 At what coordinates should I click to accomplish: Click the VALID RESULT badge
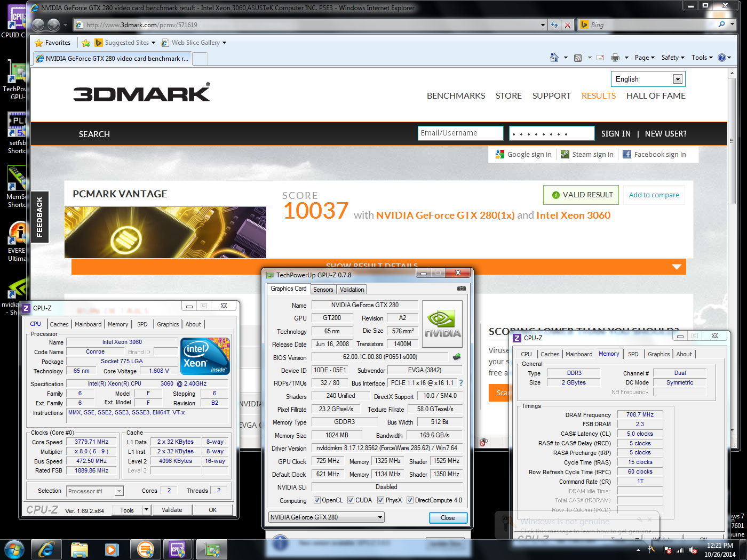(x=581, y=195)
